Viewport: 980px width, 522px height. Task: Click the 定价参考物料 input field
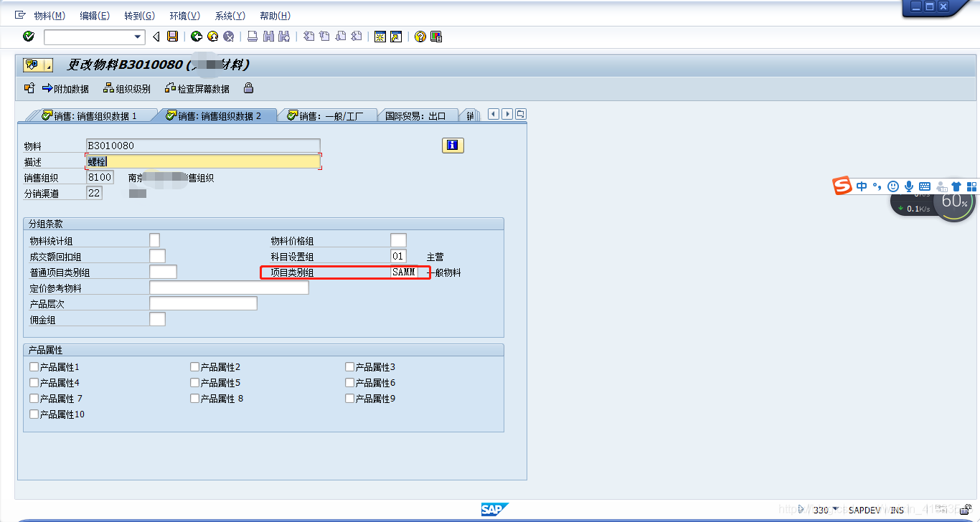tap(229, 288)
